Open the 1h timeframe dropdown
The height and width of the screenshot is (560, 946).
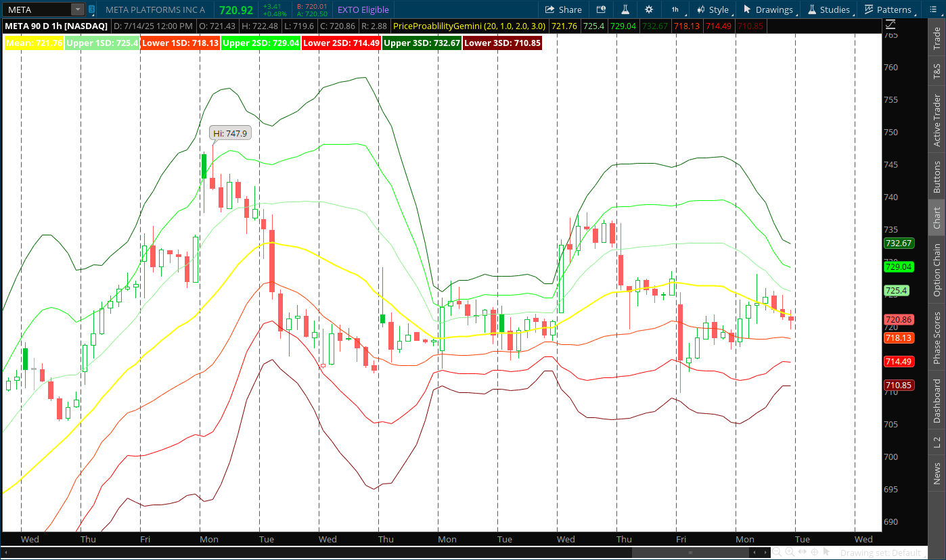click(675, 9)
